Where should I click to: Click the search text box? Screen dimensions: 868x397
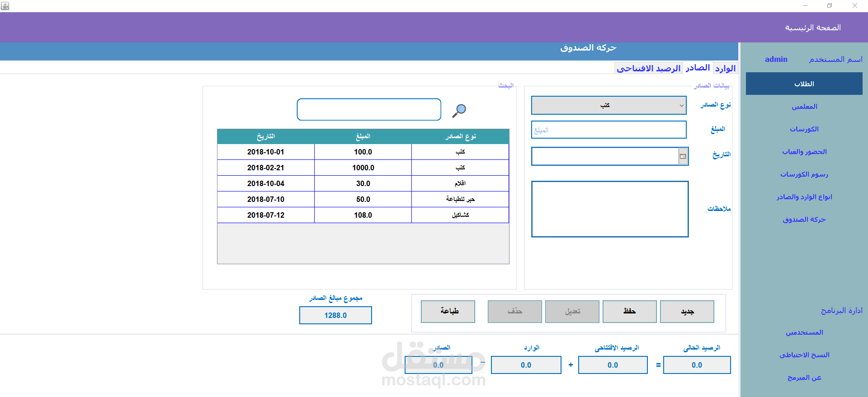pyautogui.click(x=369, y=109)
